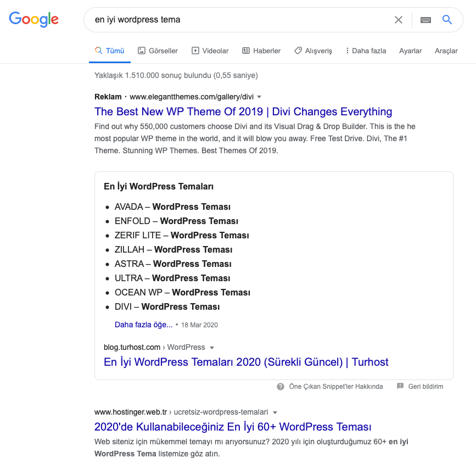The height and width of the screenshot is (469, 476).
Task: Open the Alışveriş tab
Action: 313,51
